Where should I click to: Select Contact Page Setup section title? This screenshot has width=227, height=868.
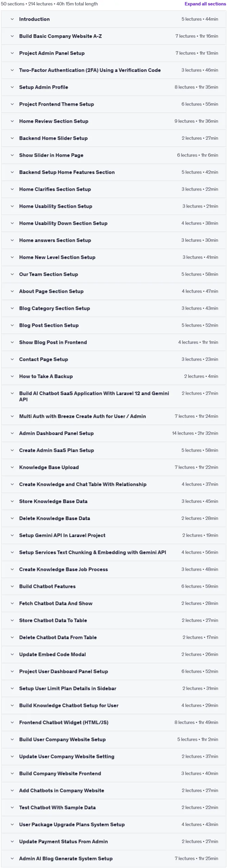tap(43, 359)
